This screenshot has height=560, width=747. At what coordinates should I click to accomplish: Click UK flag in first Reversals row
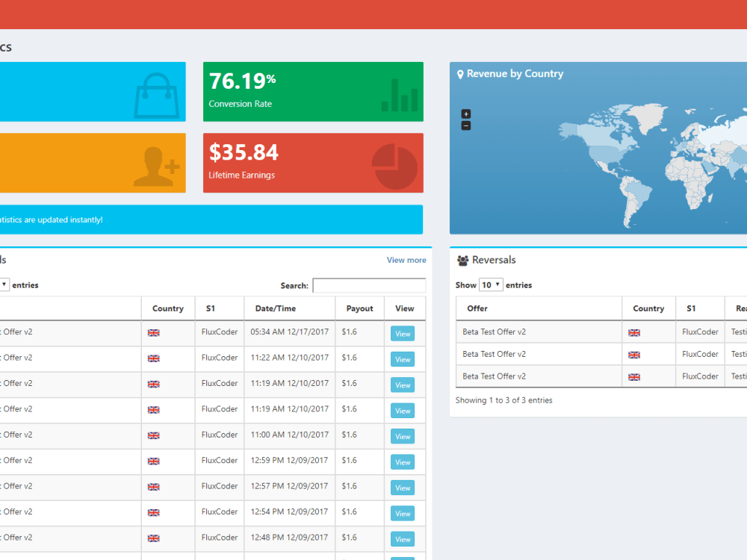click(x=634, y=333)
